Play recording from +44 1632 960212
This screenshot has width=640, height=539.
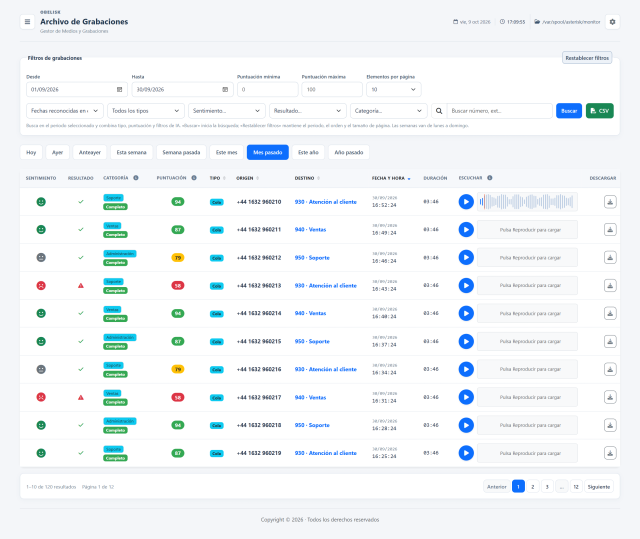[x=466, y=257]
